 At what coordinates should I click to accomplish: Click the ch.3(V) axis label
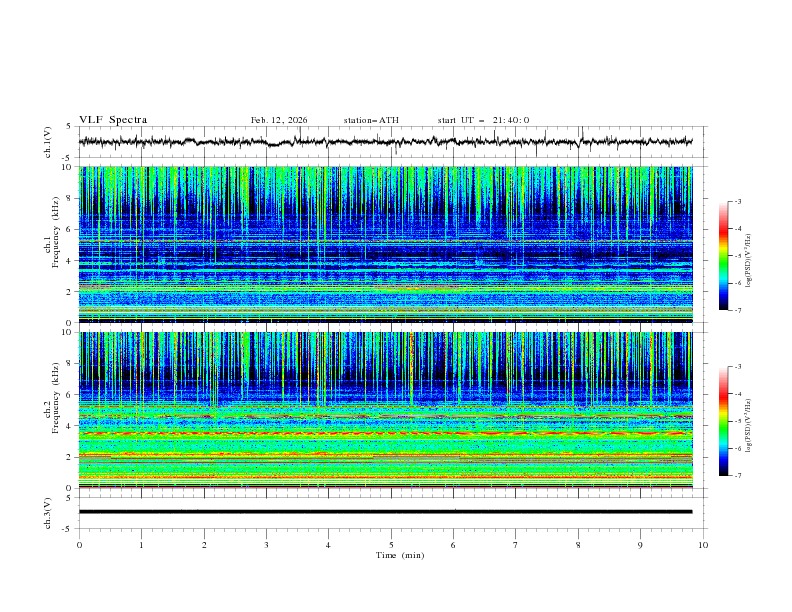click(49, 512)
